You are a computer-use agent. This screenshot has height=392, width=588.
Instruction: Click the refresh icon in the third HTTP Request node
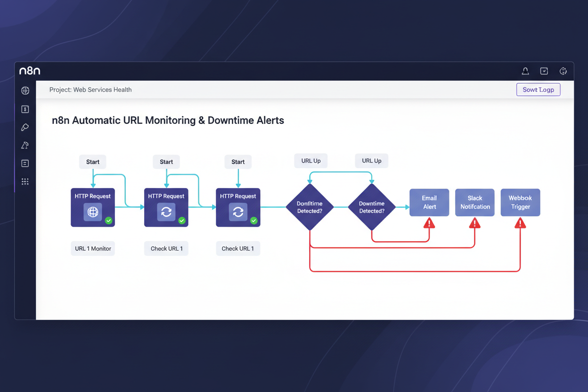(x=238, y=212)
